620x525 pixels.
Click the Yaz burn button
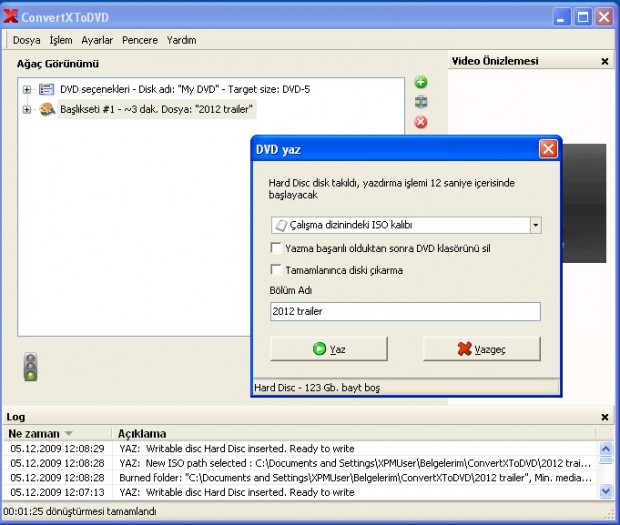click(329, 349)
